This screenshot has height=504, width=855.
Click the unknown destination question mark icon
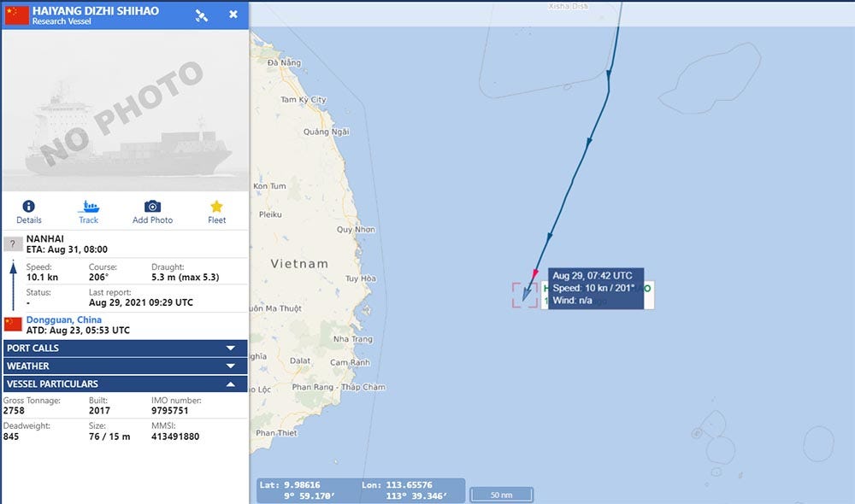point(13,243)
